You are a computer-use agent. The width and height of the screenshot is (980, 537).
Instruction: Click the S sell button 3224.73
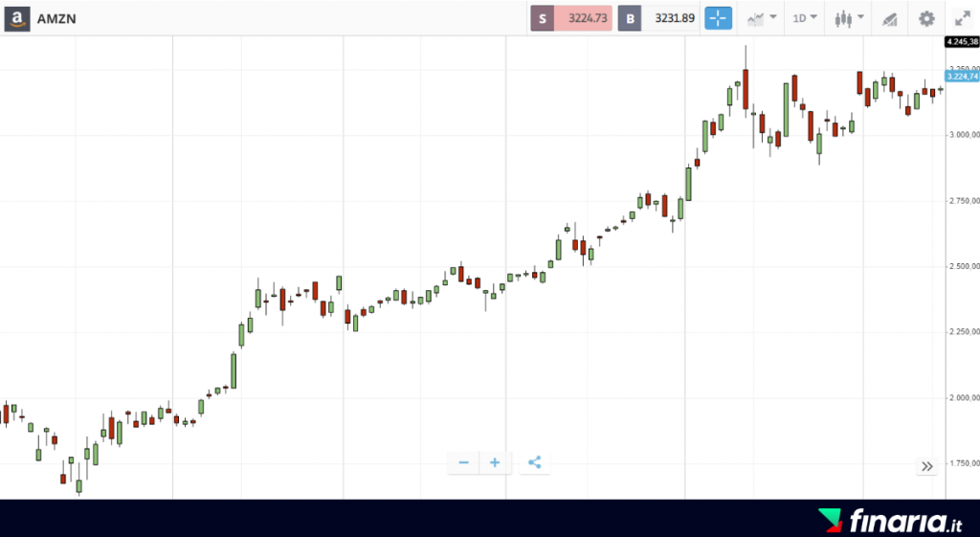point(571,18)
